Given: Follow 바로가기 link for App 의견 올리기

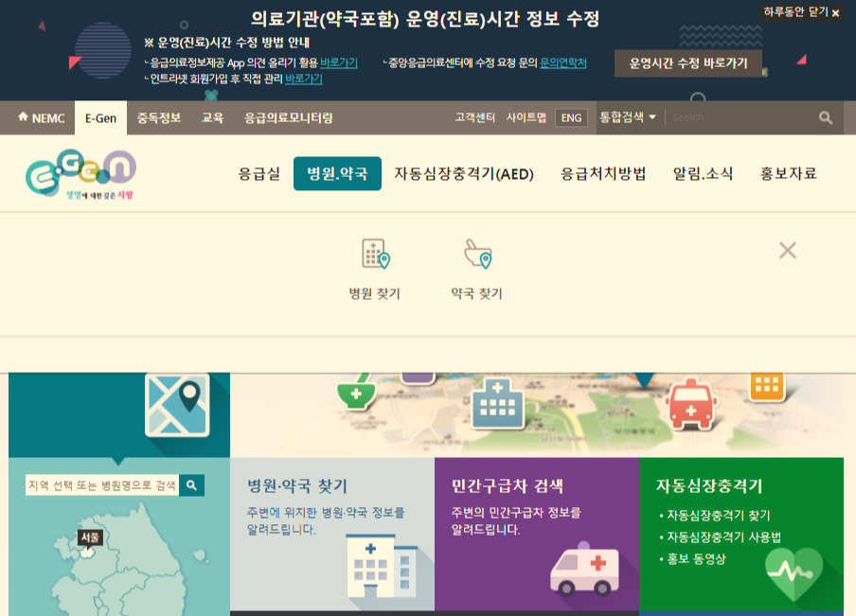Looking at the screenshot, I should pyautogui.click(x=338, y=62).
